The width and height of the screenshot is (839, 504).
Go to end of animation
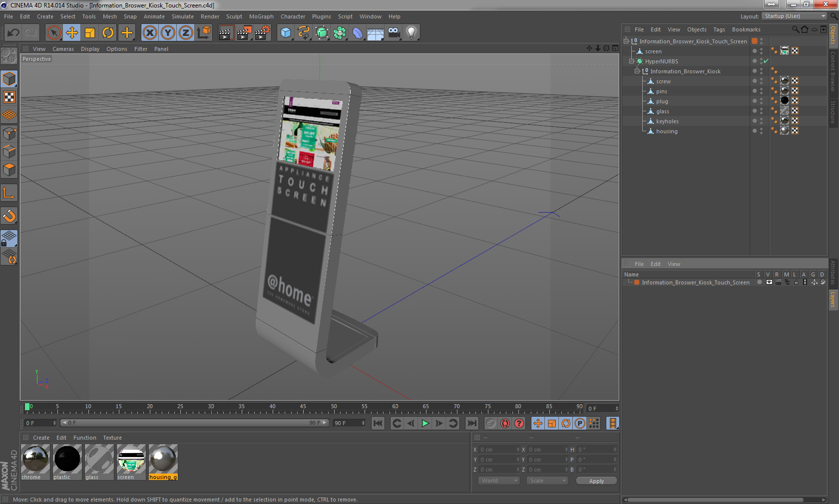pyautogui.click(x=471, y=423)
